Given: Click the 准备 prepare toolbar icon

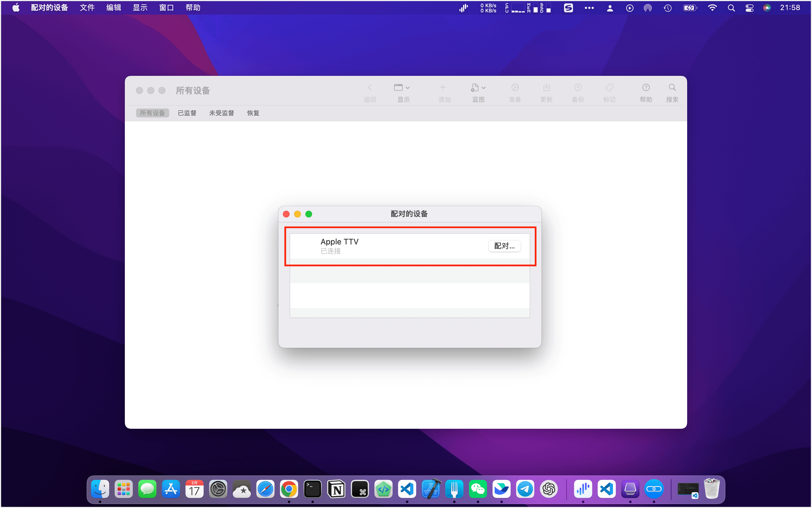Looking at the screenshot, I should [x=515, y=88].
